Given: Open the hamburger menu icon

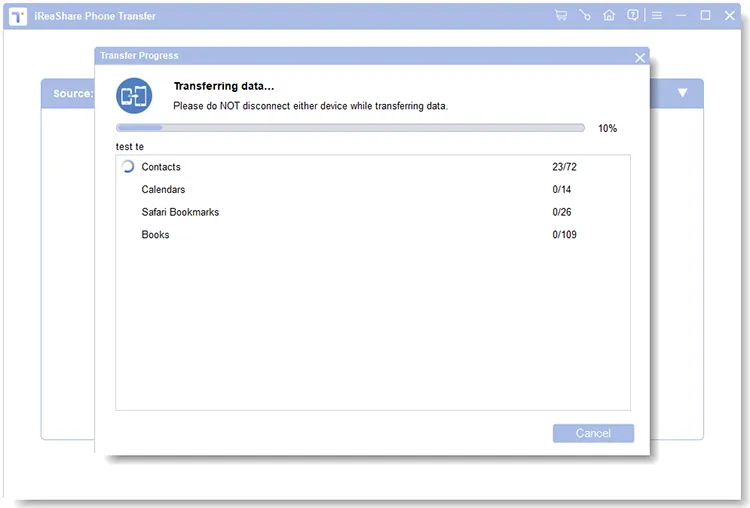Looking at the screenshot, I should click(x=657, y=15).
